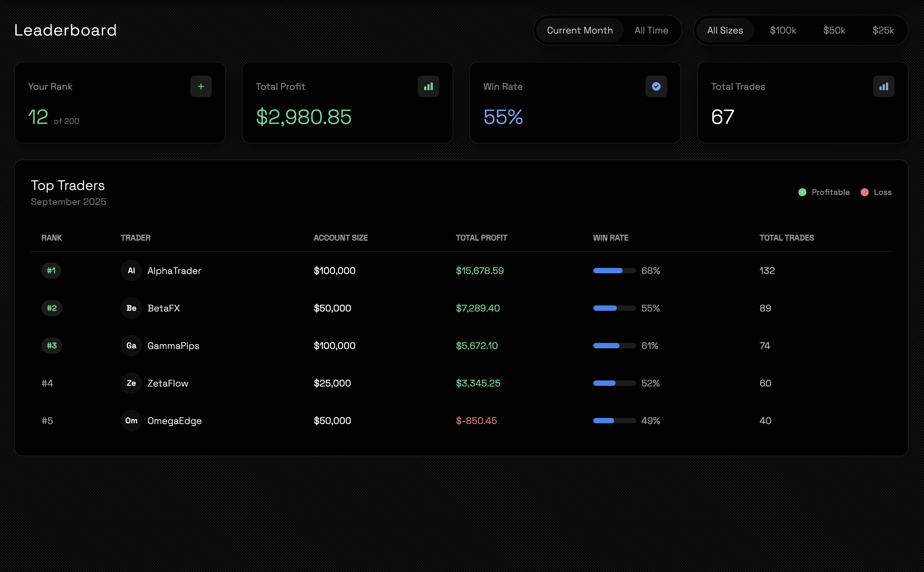Click the $3,345.25 profit value
This screenshot has height=572, width=924.
click(478, 383)
